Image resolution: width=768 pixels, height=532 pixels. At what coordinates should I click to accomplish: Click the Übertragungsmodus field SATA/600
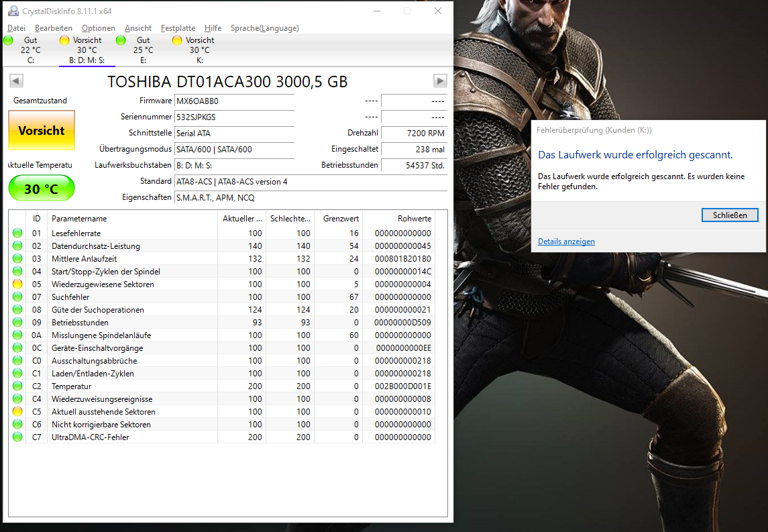point(234,150)
